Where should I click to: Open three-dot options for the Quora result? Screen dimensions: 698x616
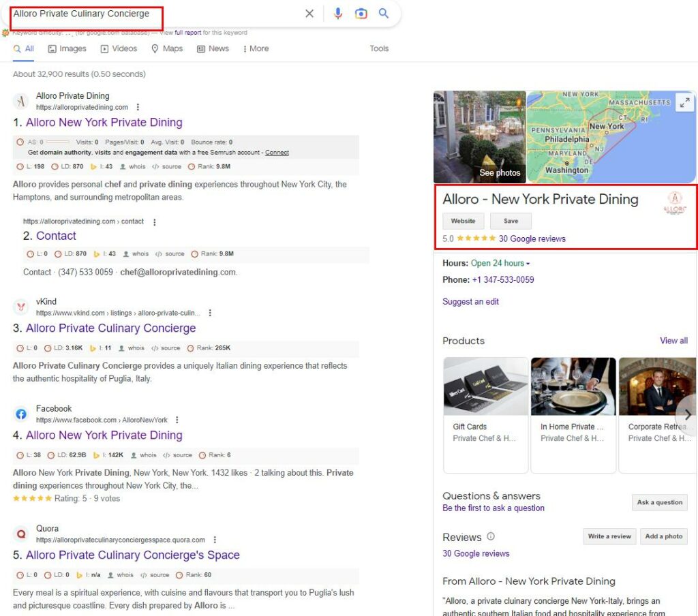click(x=214, y=540)
